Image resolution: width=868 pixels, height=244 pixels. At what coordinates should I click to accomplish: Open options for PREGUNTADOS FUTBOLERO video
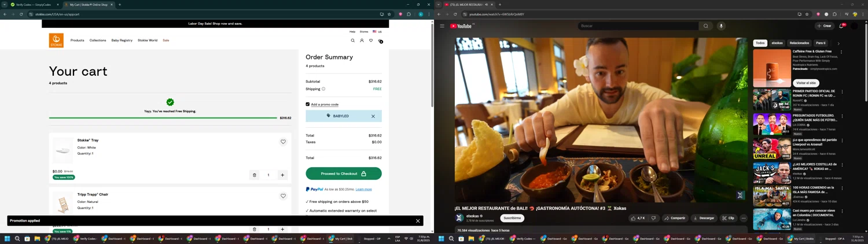841,116
